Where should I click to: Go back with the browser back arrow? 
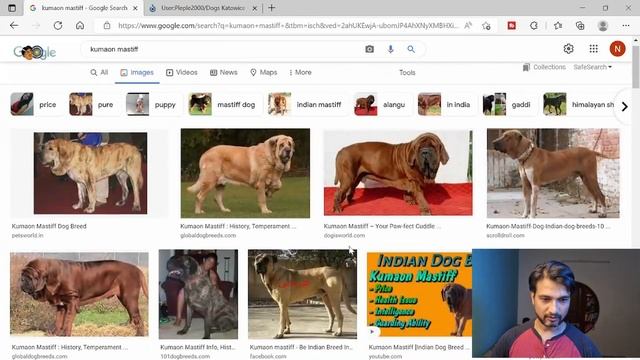[x=14, y=25]
